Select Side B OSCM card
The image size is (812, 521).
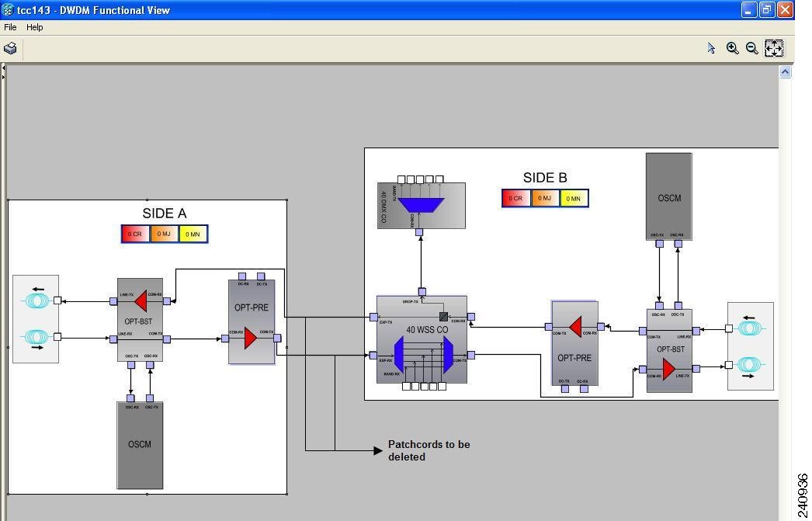pos(669,196)
